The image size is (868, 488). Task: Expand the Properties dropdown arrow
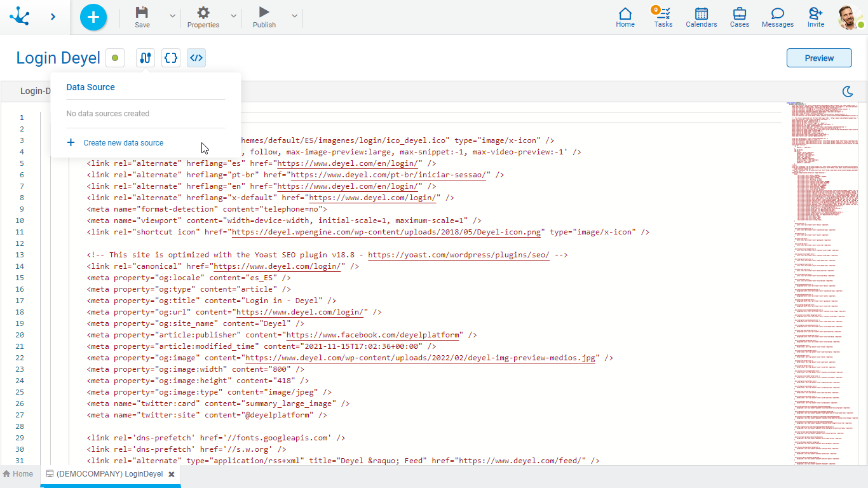pyautogui.click(x=233, y=16)
